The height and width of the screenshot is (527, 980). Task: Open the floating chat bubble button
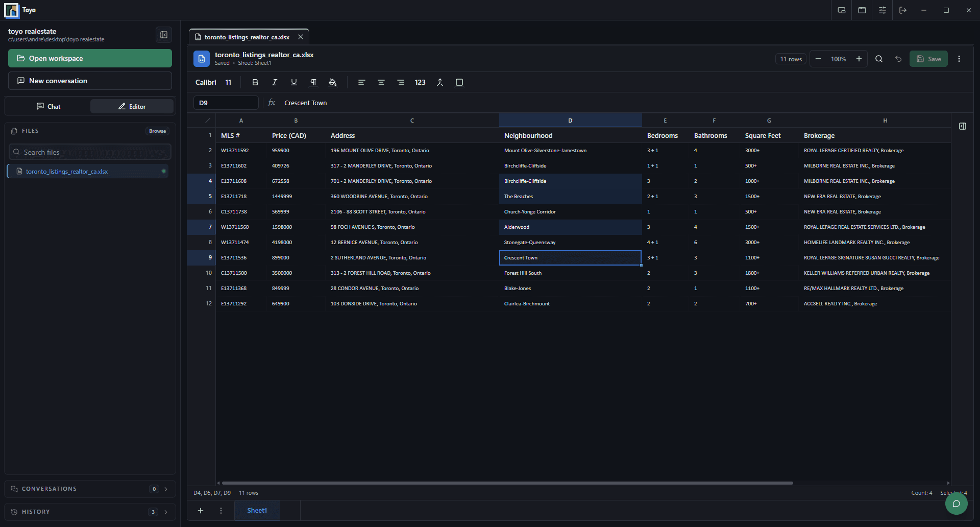pyautogui.click(x=957, y=504)
